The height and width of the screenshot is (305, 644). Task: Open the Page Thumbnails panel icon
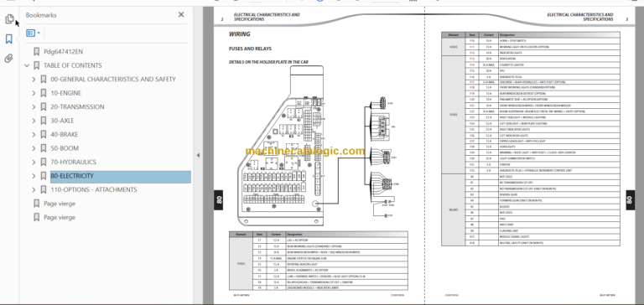9,19
